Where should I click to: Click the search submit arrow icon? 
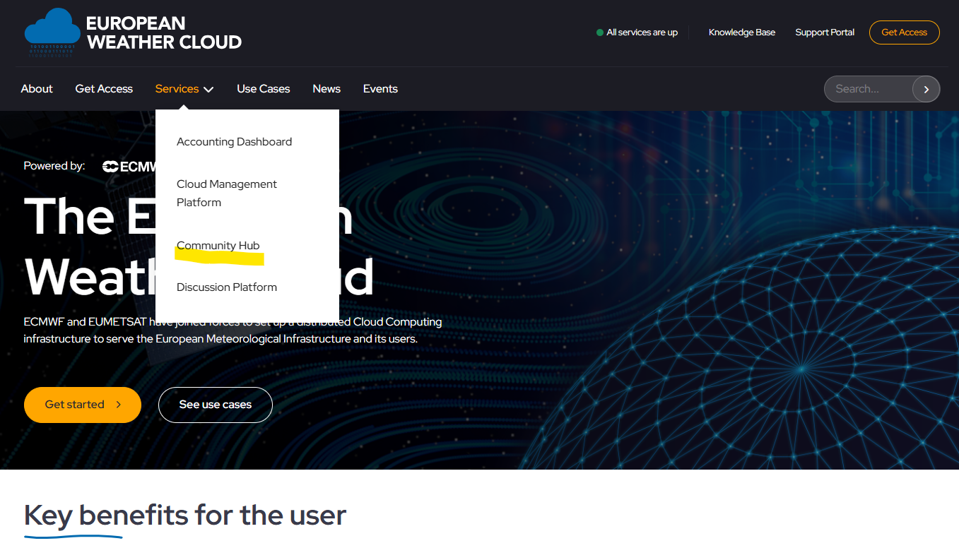click(x=926, y=89)
